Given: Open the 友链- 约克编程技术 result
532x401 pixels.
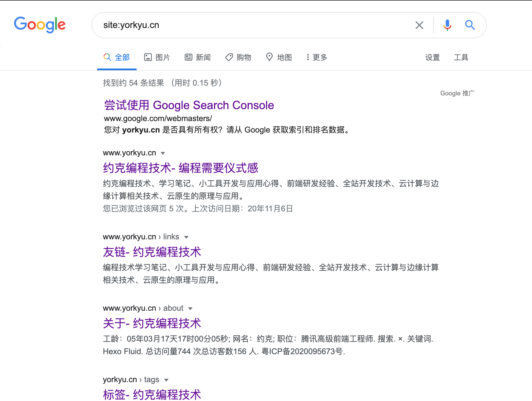Looking at the screenshot, I should pyautogui.click(x=152, y=252).
